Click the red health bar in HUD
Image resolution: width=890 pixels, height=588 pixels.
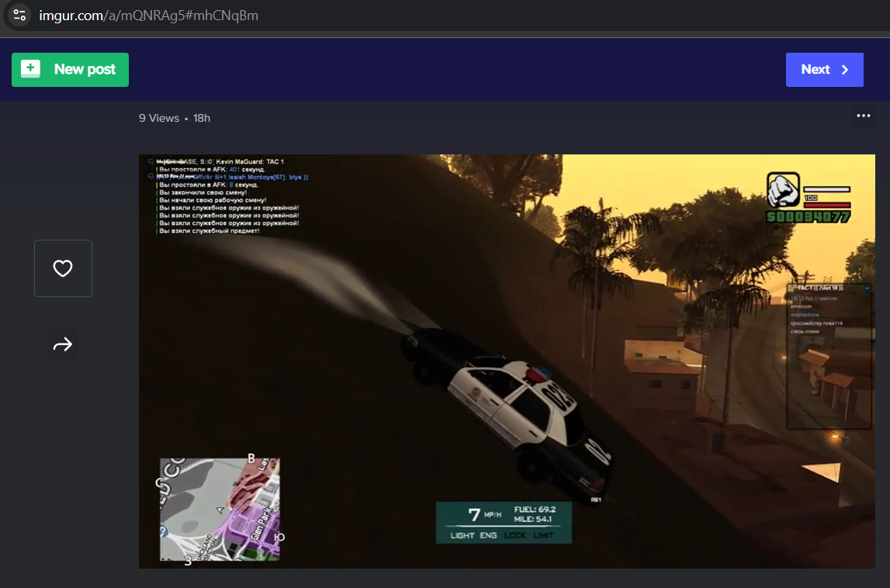click(827, 206)
